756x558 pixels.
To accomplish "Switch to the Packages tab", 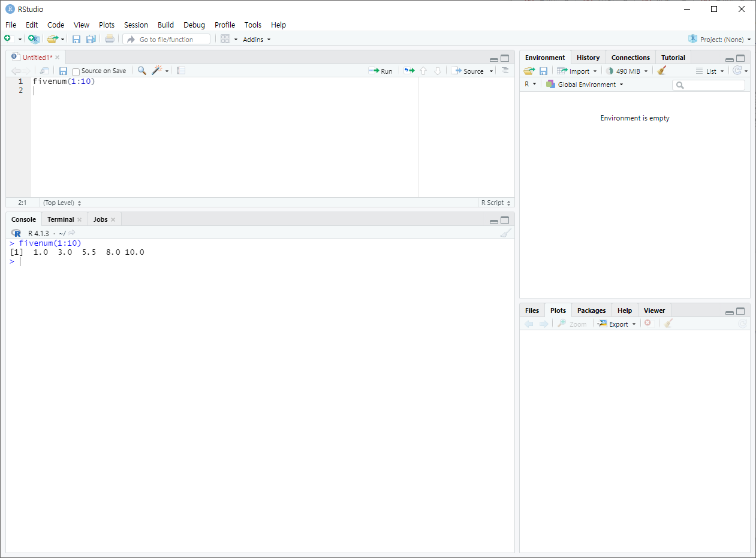I will [592, 310].
